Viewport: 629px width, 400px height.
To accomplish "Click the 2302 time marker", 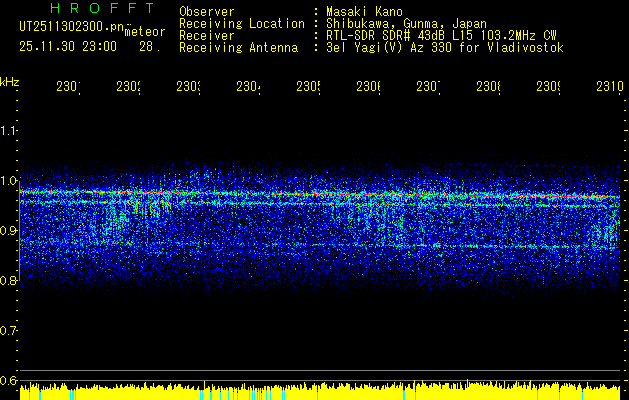I will point(128,87).
